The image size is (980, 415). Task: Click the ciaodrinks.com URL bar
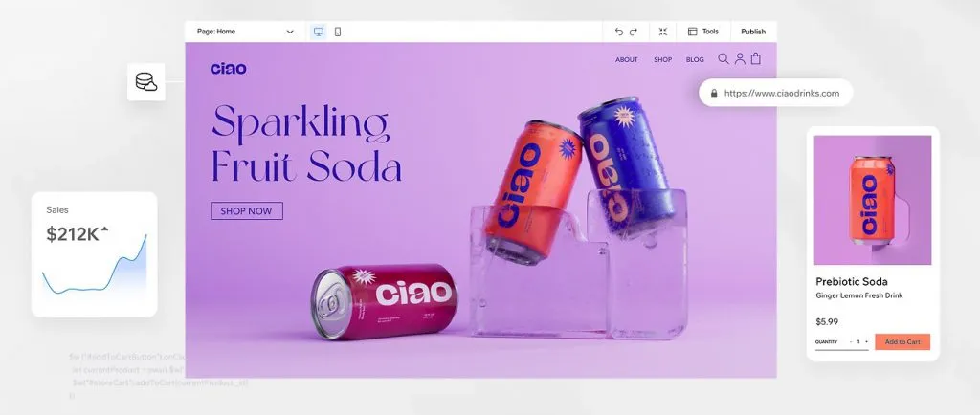point(775,93)
